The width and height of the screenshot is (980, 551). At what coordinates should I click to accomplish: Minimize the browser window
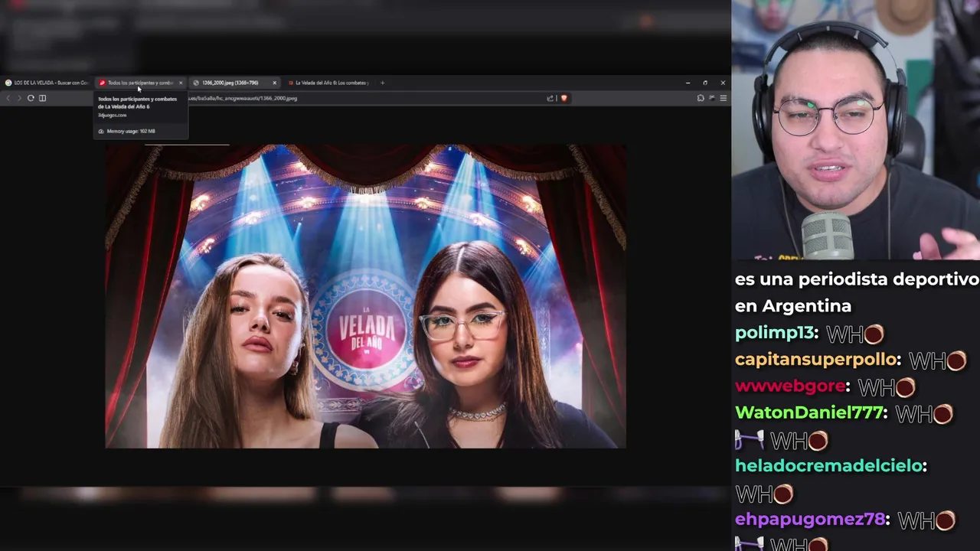tap(688, 83)
